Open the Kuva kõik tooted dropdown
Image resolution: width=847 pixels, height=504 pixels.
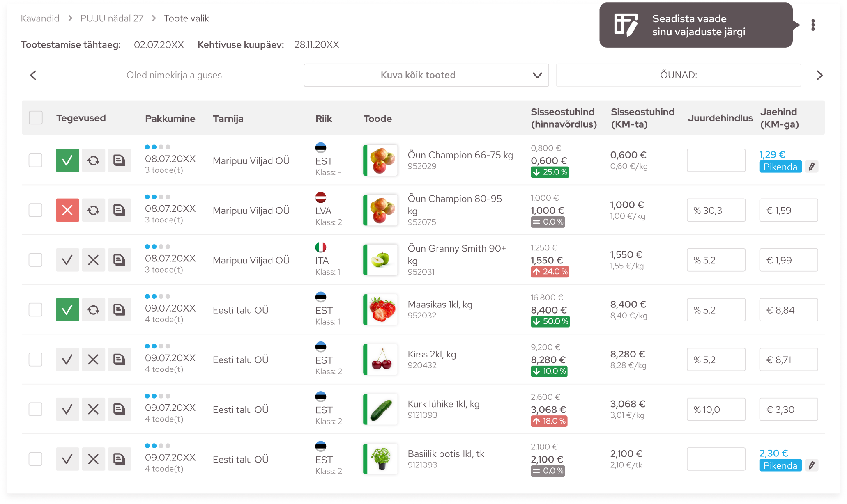pyautogui.click(x=426, y=75)
